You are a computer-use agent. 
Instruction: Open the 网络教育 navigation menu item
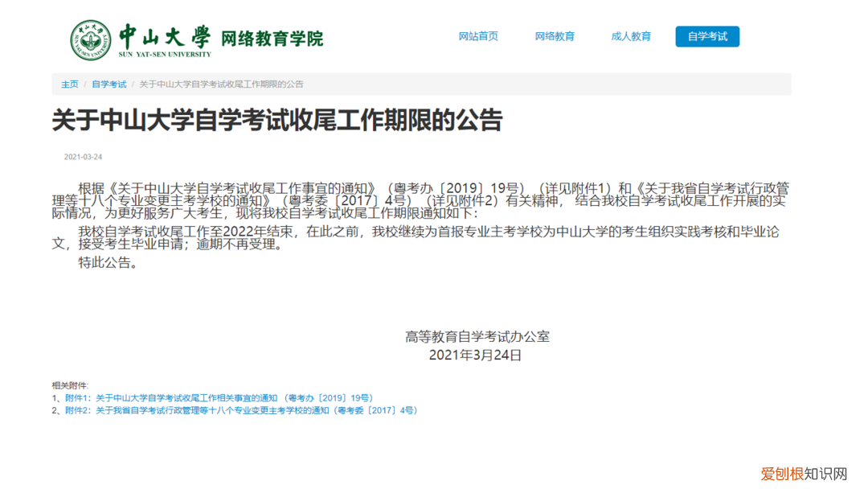555,35
